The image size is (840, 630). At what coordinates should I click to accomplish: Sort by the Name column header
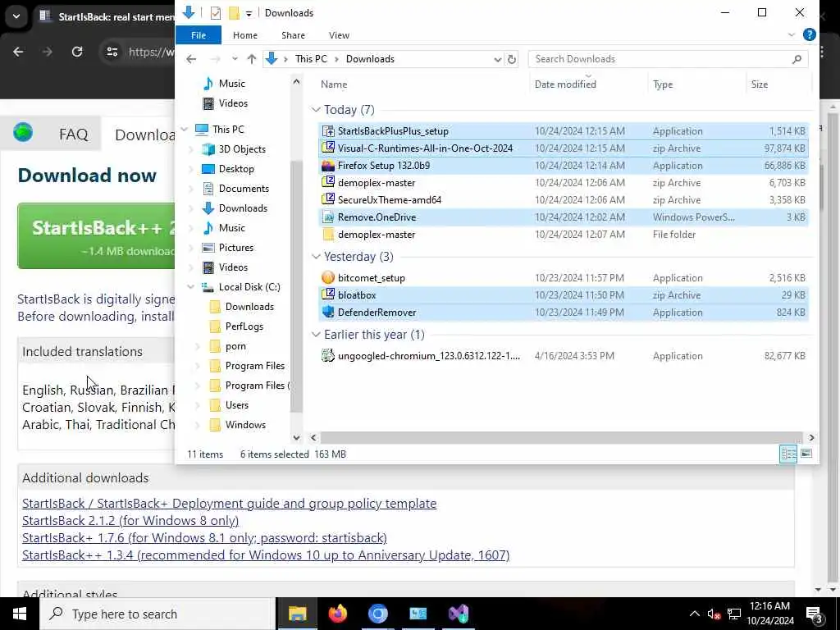(334, 84)
